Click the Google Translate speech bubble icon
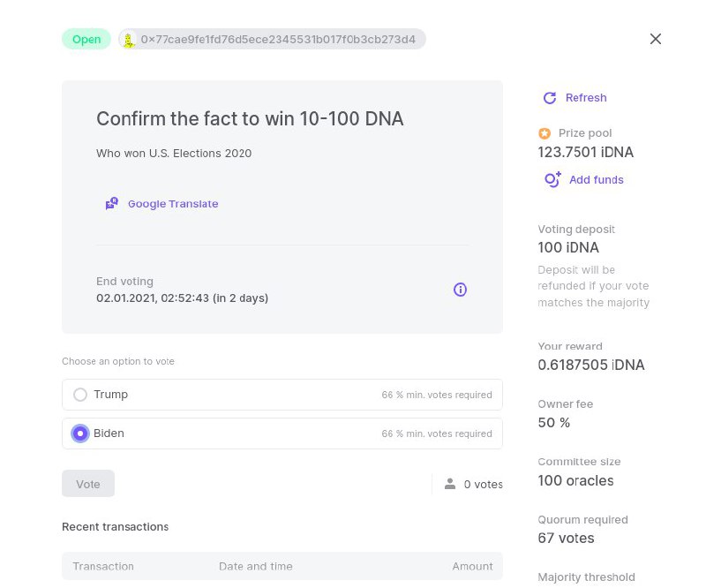The width and height of the screenshot is (706, 588). [x=112, y=204]
